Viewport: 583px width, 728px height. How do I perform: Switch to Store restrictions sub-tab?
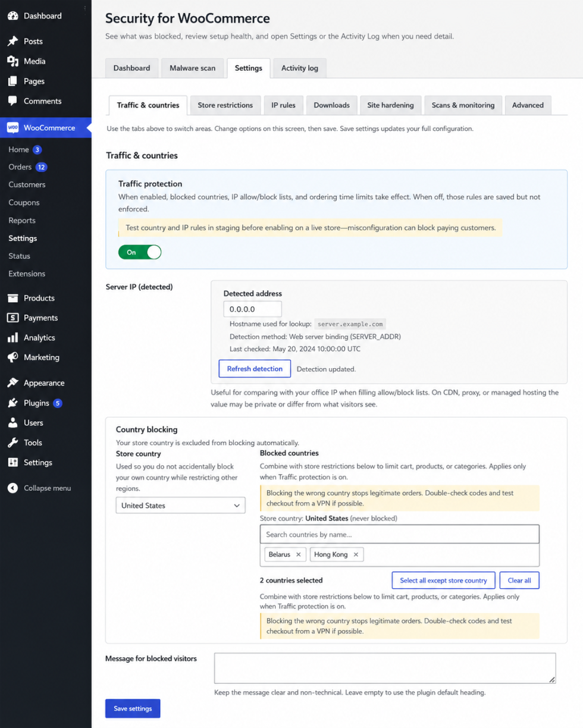point(225,105)
